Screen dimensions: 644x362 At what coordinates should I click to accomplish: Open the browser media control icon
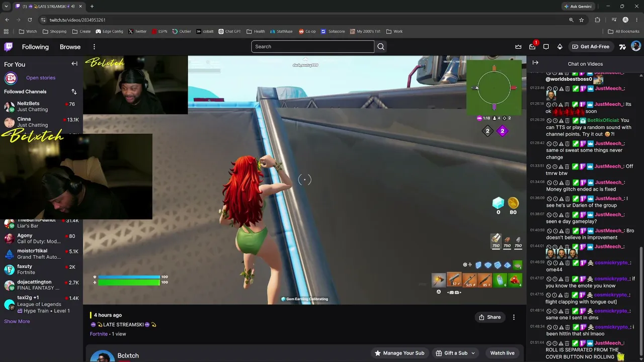(x=614, y=20)
